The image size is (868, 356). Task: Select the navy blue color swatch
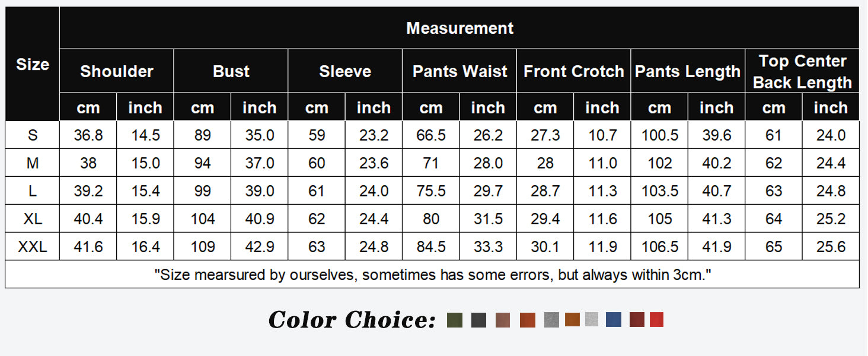tap(614, 320)
